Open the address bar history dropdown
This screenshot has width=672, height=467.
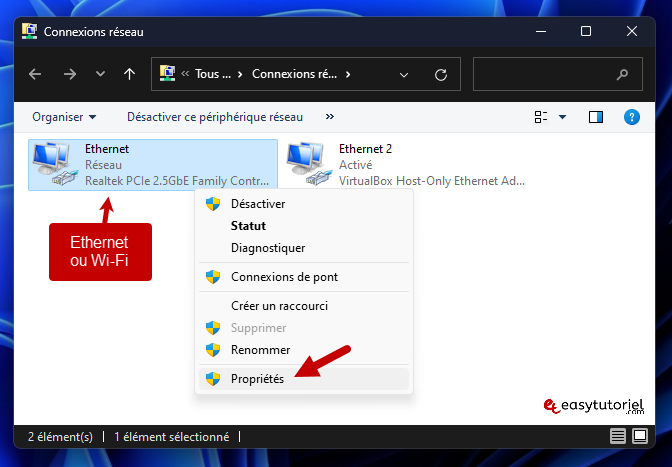(404, 75)
